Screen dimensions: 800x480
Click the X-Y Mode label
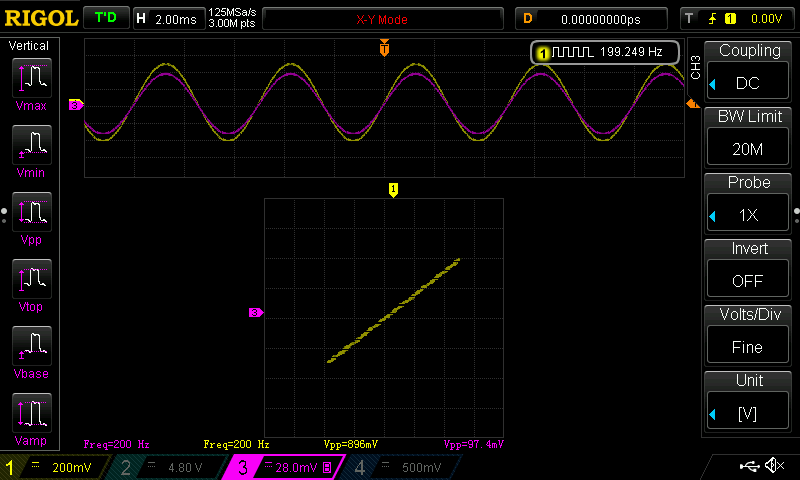pyautogui.click(x=382, y=19)
